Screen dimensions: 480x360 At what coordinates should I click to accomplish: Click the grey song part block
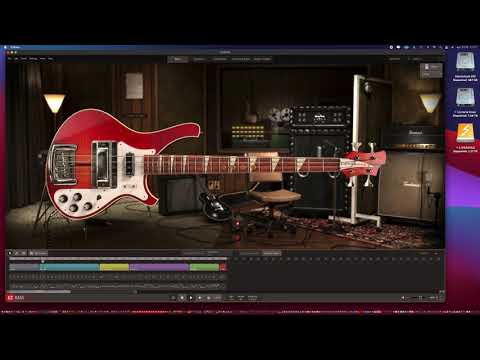(24, 267)
